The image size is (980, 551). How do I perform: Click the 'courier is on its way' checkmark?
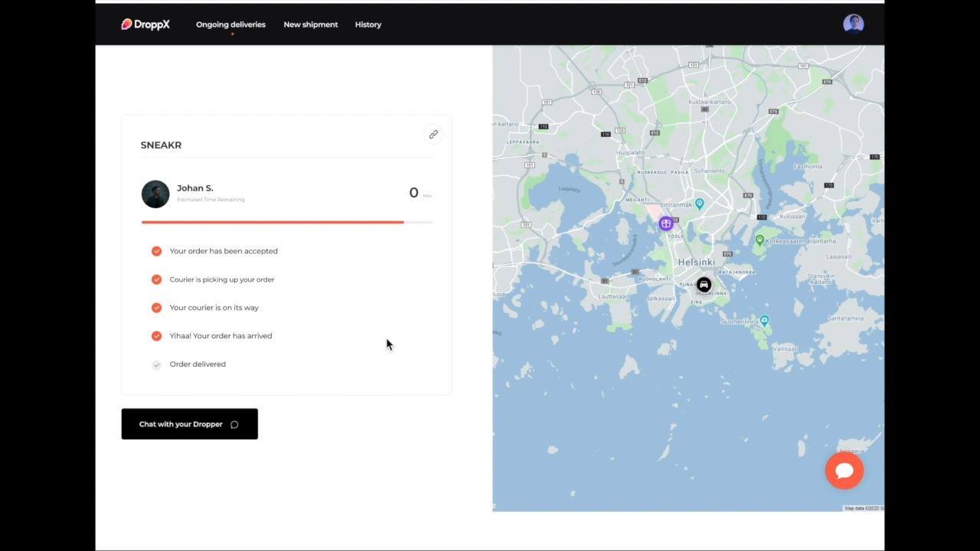point(156,308)
